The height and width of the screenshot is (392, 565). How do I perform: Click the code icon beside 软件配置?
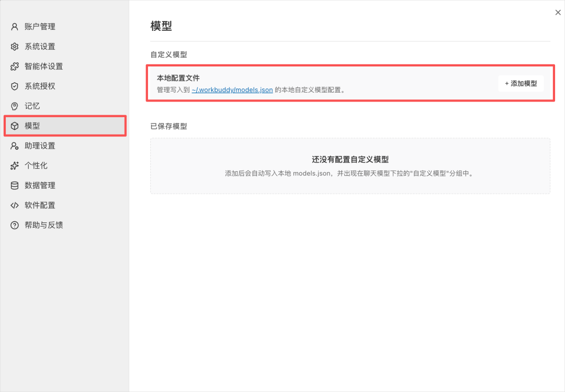[x=15, y=205]
